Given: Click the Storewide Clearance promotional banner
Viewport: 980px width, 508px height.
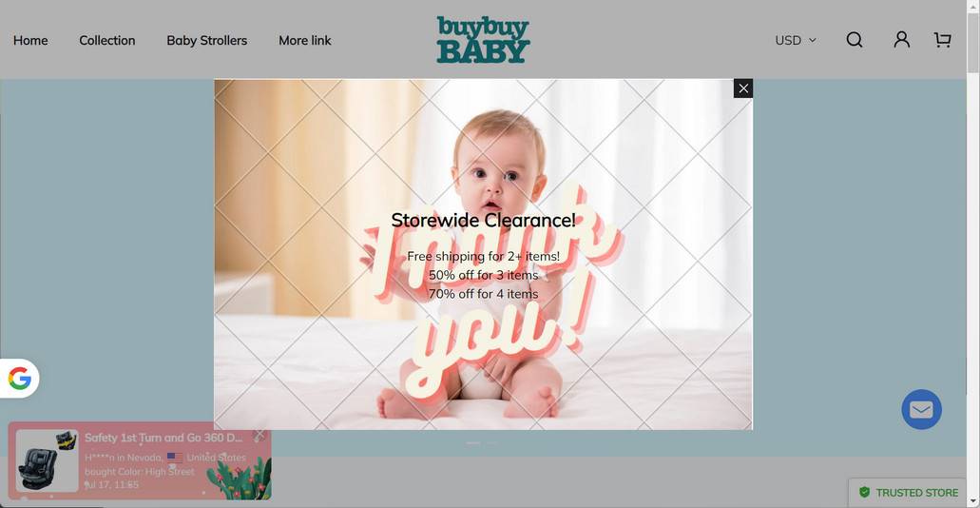Looking at the screenshot, I should pyautogui.click(x=483, y=255).
